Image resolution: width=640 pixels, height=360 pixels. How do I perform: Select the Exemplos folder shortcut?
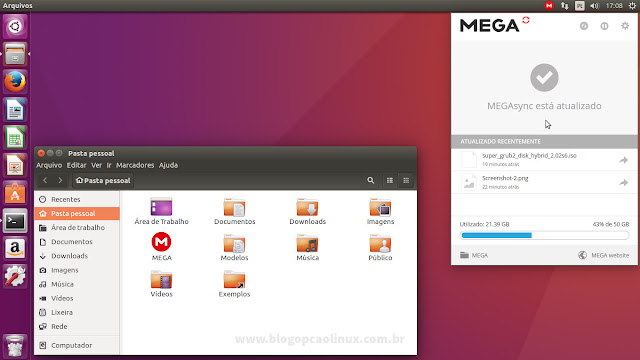click(x=234, y=284)
